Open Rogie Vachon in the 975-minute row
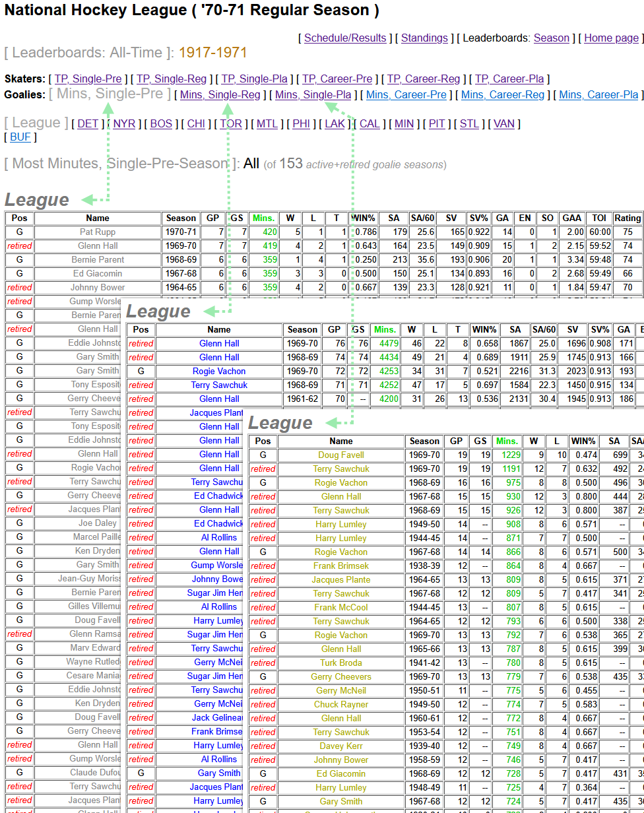 click(x=341, y=483)
